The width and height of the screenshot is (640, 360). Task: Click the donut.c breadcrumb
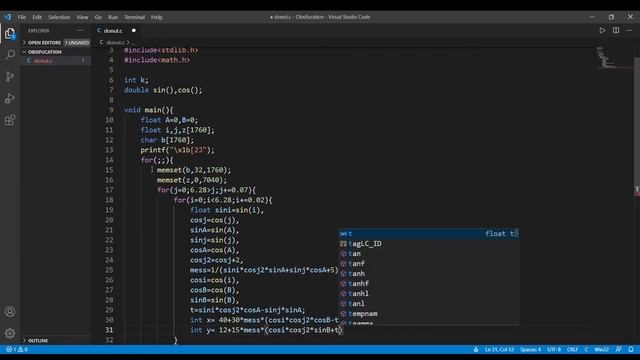116,42
